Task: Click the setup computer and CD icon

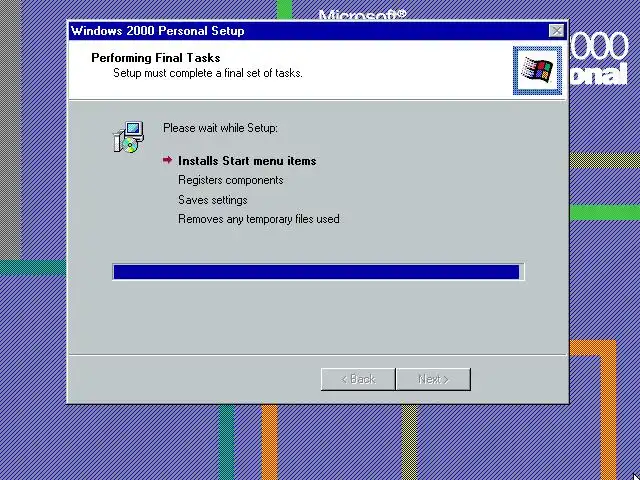Action: click(x=129, y=137)
